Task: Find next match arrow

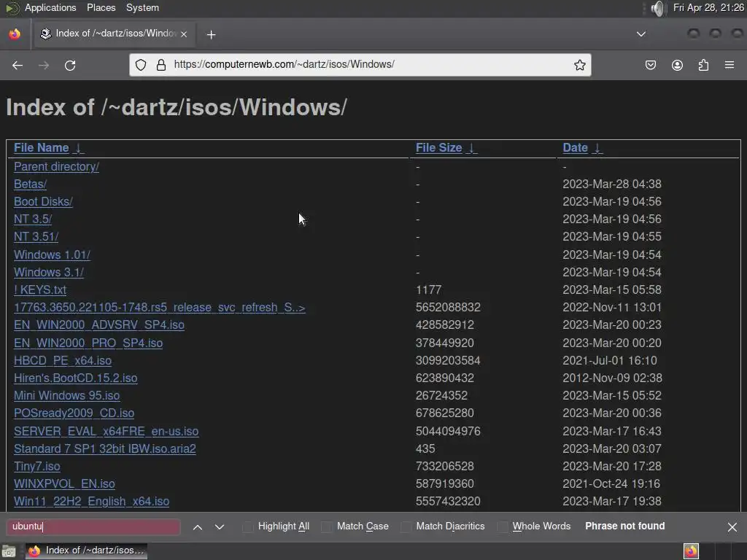Action: click(219, 526)
